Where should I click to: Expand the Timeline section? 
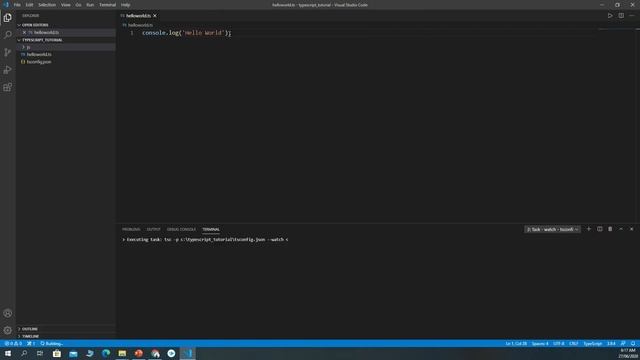[x=30, y=336]
